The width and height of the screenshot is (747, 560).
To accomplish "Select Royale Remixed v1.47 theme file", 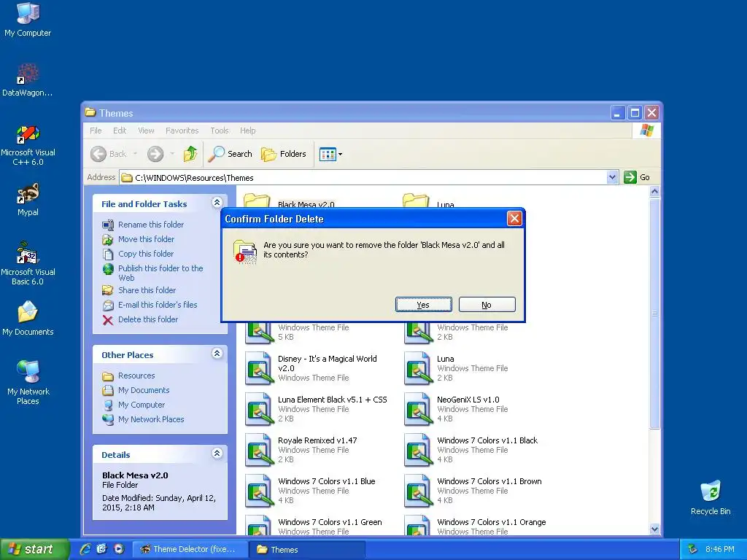I will click(x=301, y=449).
